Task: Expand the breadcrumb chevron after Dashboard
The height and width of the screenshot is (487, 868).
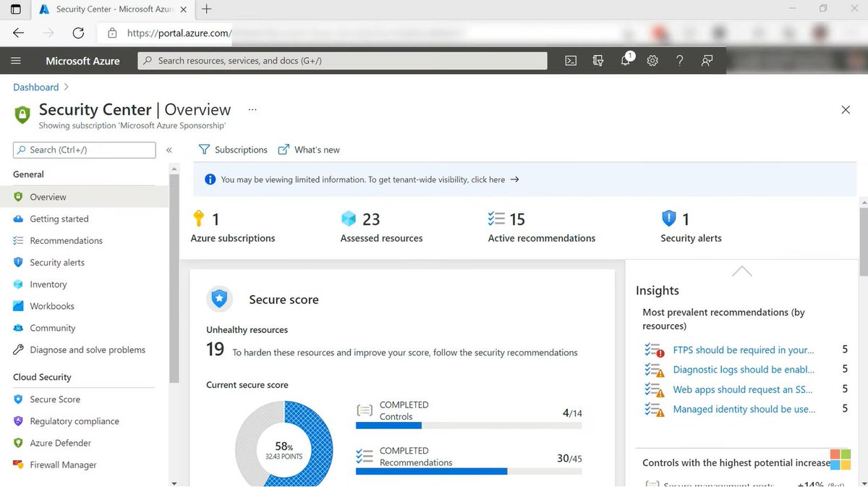Action: coord(67,87)
